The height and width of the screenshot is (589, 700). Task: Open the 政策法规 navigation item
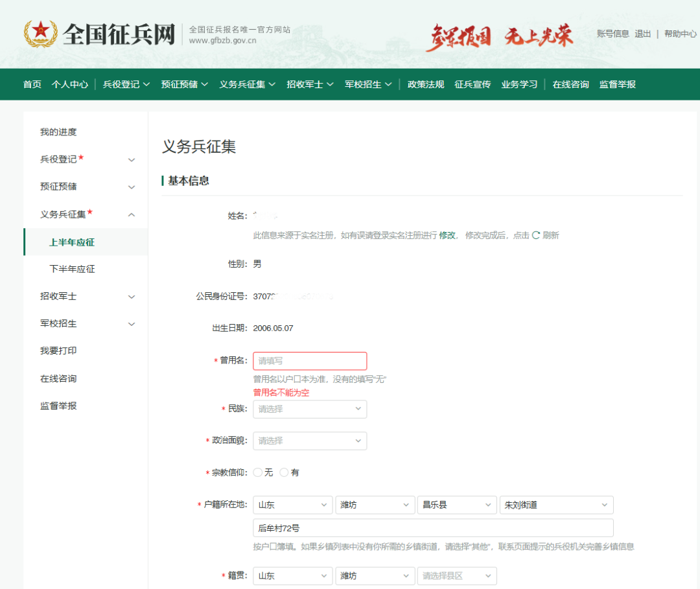[x=426, y=84]
